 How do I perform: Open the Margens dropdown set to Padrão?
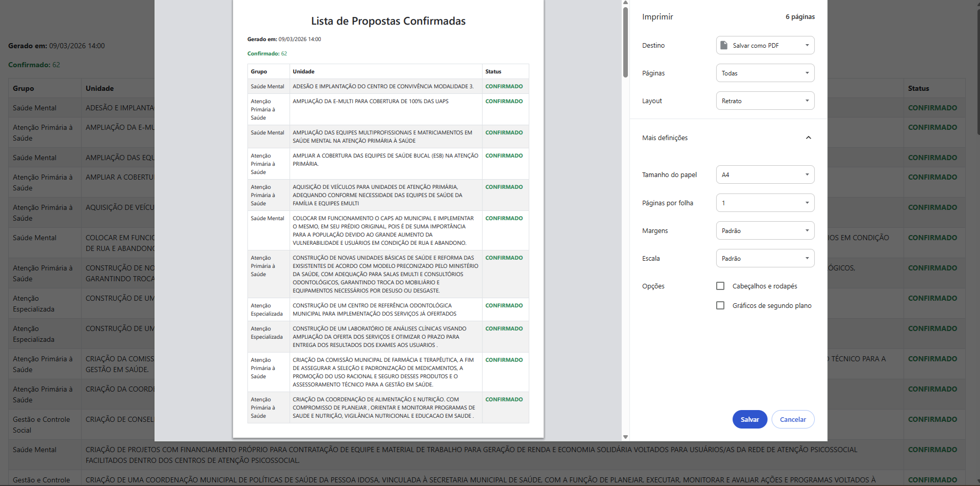[x=764, y=230]
